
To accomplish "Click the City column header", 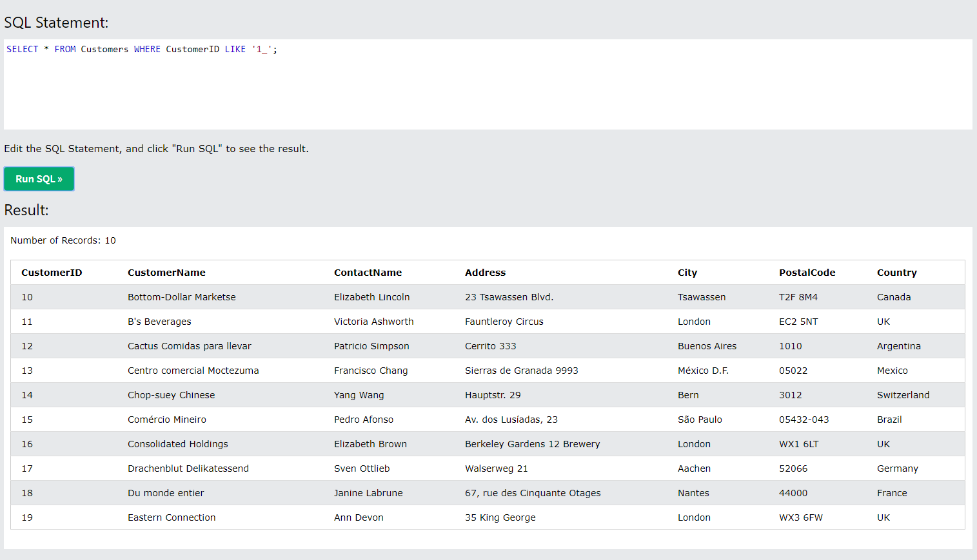I will tap(687, 273).
